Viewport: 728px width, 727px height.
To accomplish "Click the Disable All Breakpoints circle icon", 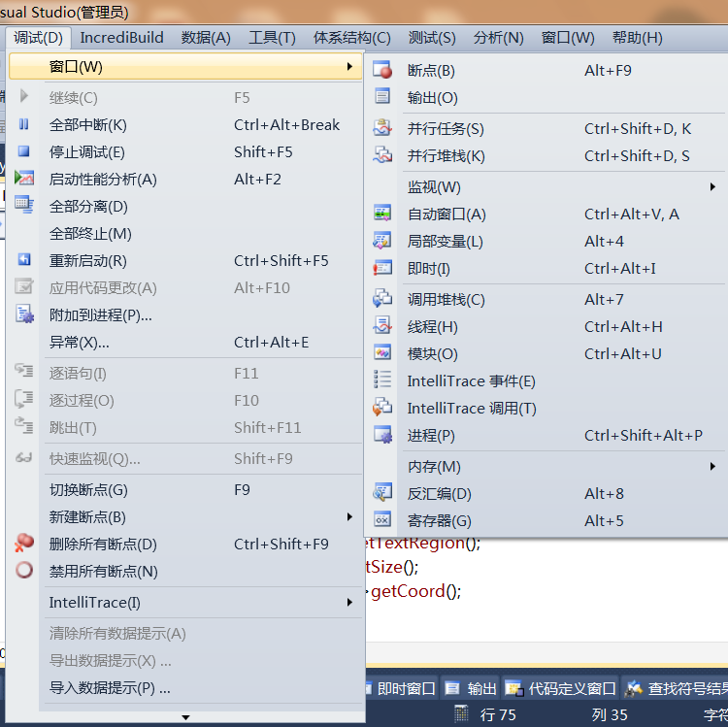I will (24, 570).
